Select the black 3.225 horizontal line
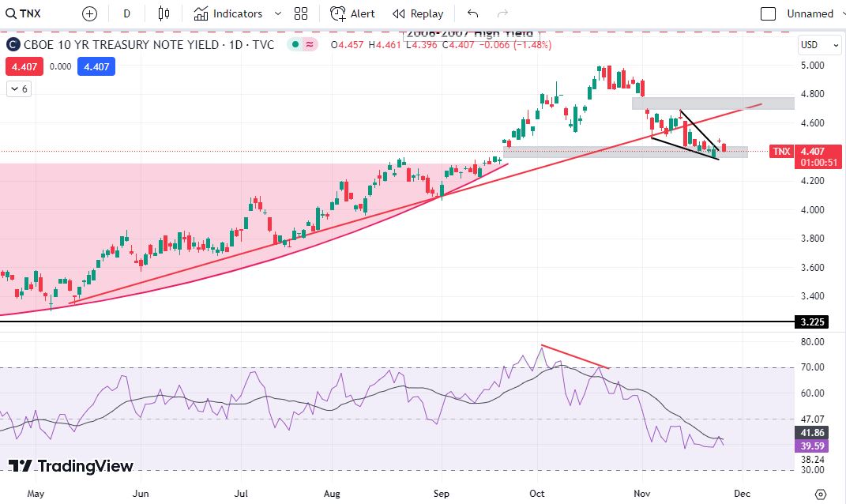Viewport: 846px width, 504px height. point(397,322)
